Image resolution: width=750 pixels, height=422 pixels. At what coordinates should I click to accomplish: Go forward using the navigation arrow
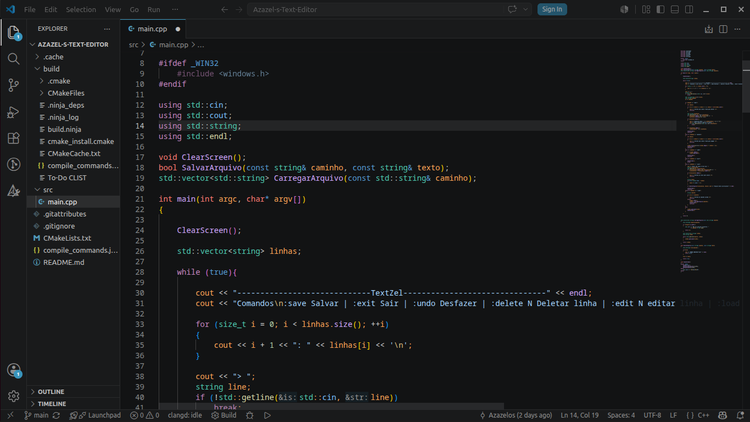[239, 9]
